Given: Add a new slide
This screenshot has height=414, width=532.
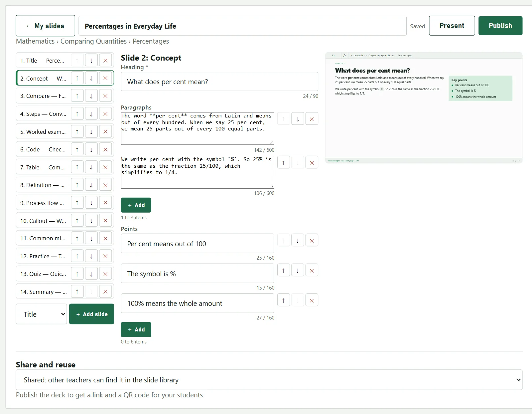Looking at the screenshot, I should pyautogui.click(x=91, y=314).
